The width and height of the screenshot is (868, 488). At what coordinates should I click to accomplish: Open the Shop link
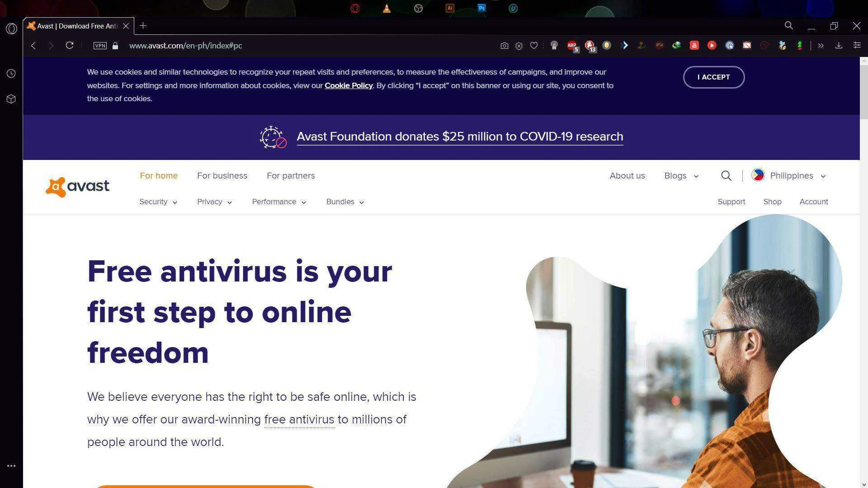tap(772, 202)
